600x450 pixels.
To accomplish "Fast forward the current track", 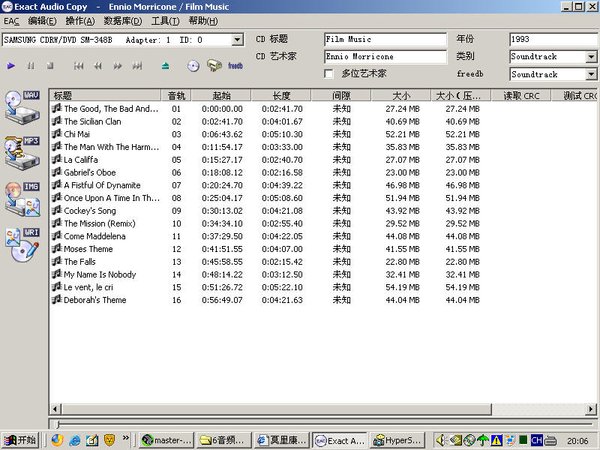I will click(x=117, y=66).
